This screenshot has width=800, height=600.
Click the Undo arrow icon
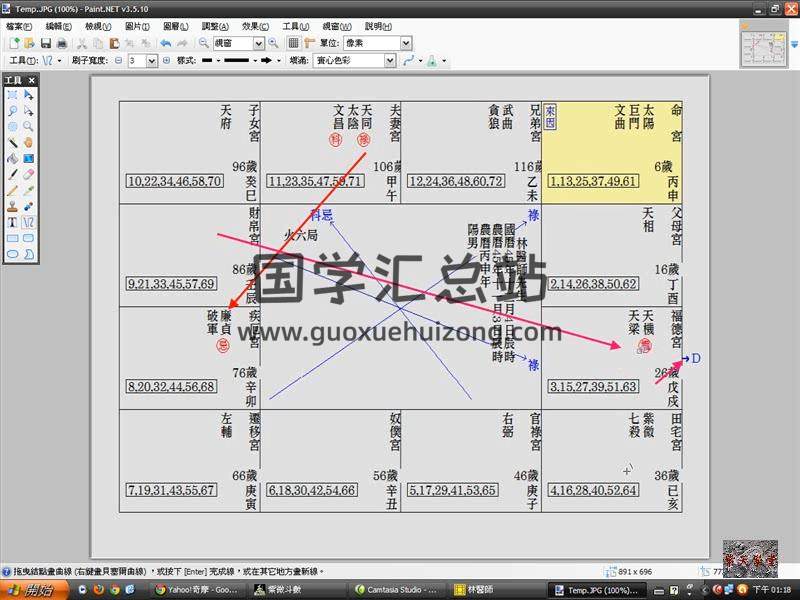tap(166, 43)
